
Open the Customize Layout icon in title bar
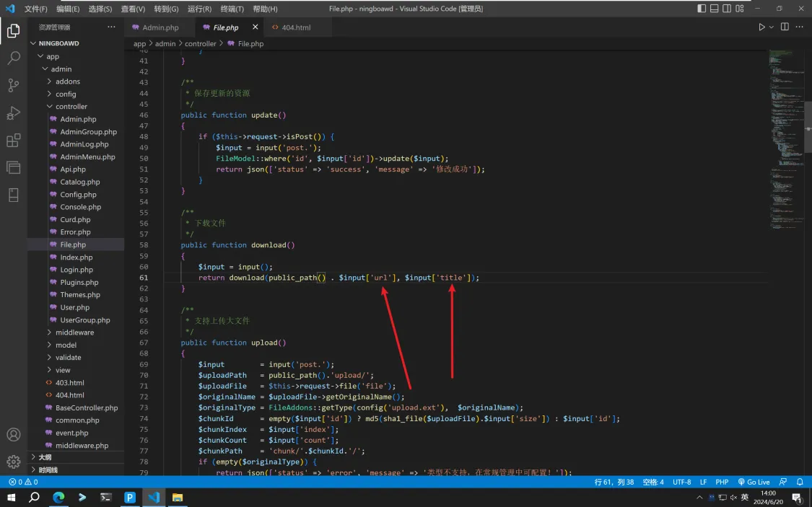pos(740,8)
